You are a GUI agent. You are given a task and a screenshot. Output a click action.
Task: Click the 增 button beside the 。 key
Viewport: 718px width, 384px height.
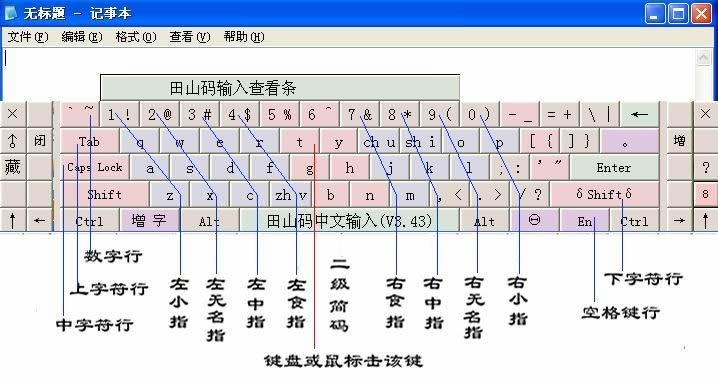680,141
